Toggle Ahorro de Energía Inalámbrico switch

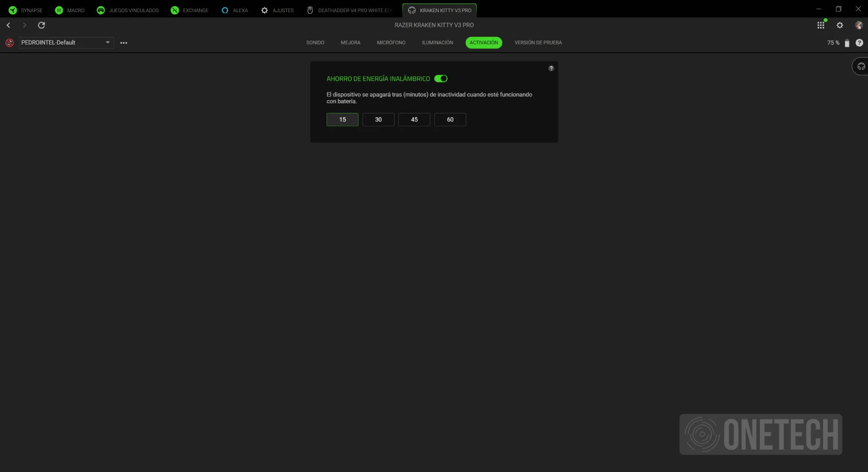coord(441,79)
